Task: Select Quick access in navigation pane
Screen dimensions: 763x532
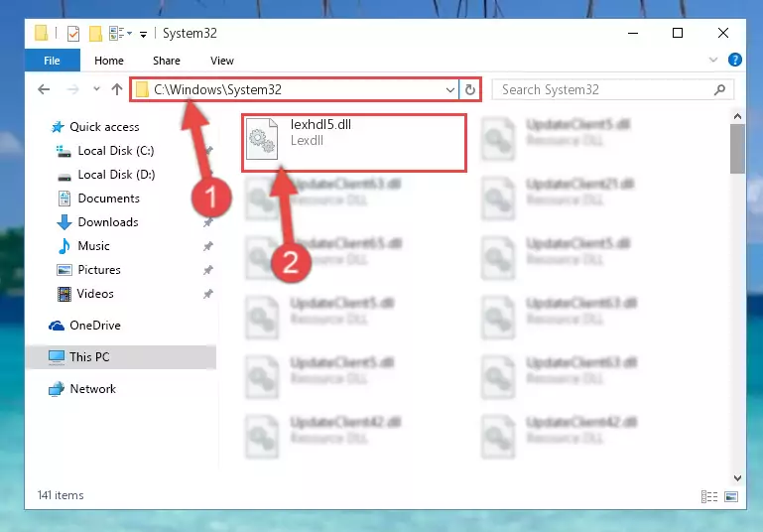Action: pyautogui.click(x=104, y=127)
